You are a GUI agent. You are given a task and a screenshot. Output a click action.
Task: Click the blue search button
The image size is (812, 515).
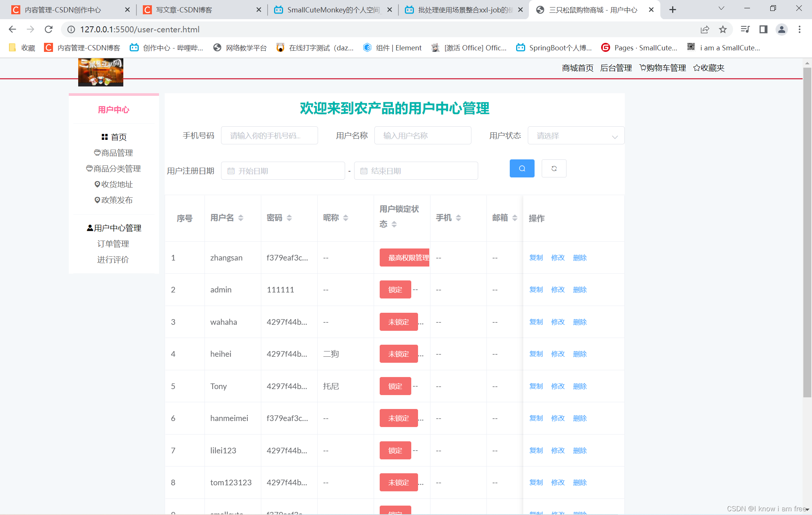click(522, 168)
